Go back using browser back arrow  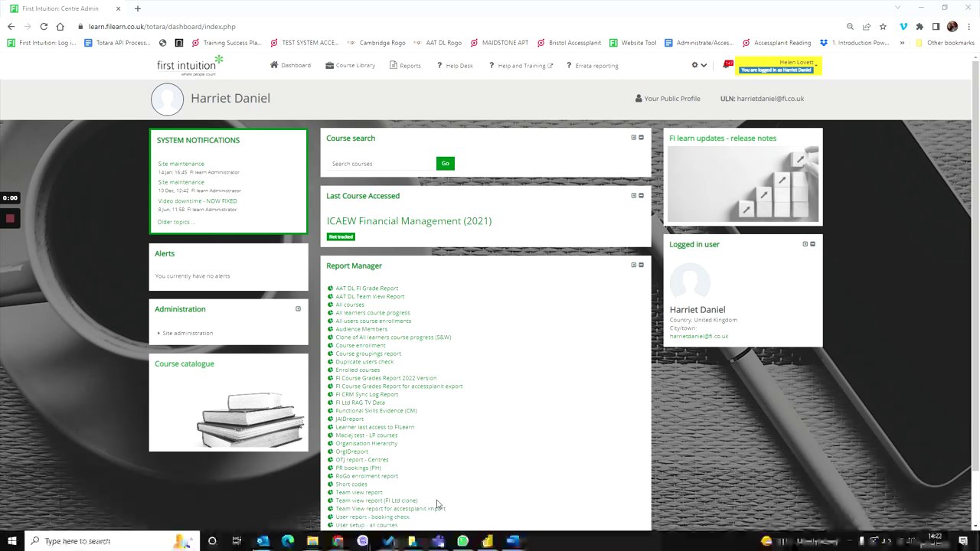[11, 26]
